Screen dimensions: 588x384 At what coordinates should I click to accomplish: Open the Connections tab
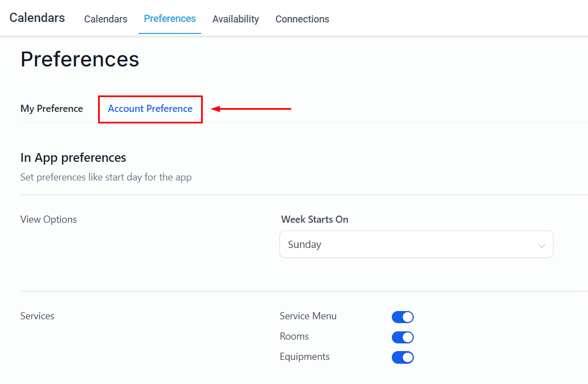pos(302,19)
